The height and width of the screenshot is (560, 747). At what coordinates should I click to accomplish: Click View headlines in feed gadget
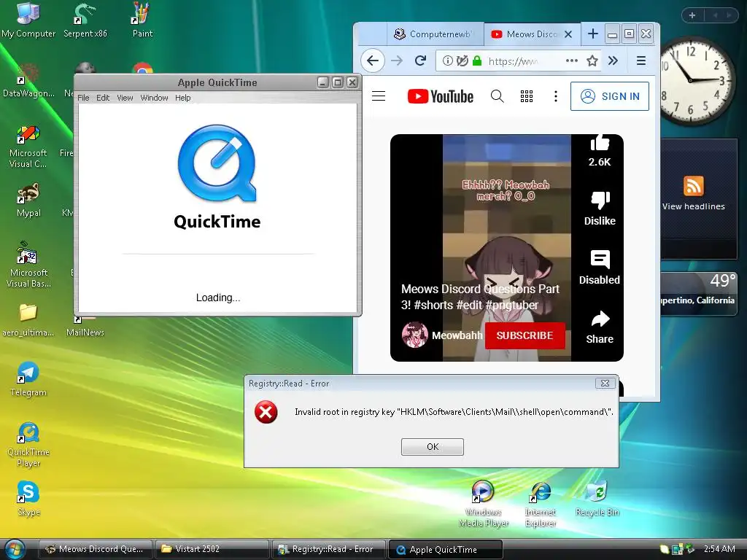coord(693,206)
